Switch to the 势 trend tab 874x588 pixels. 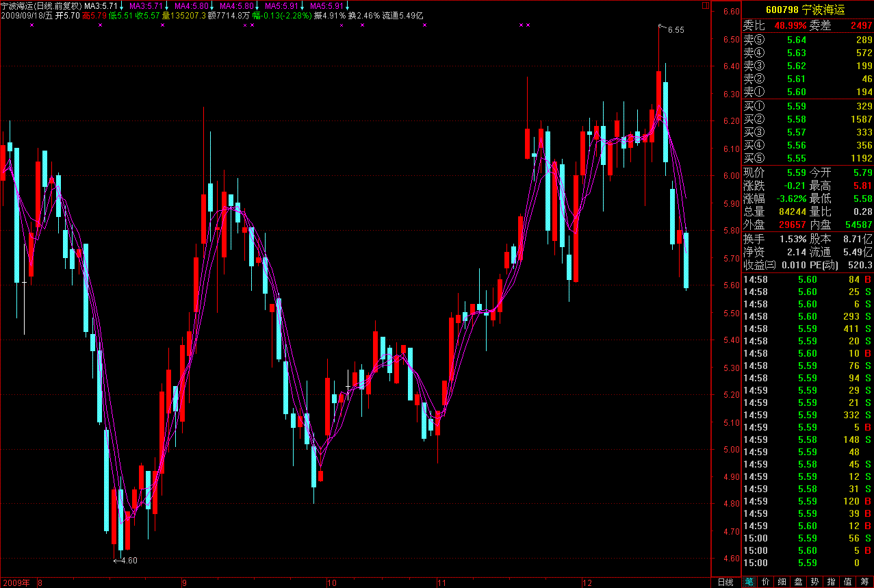(x=814, y=582)
